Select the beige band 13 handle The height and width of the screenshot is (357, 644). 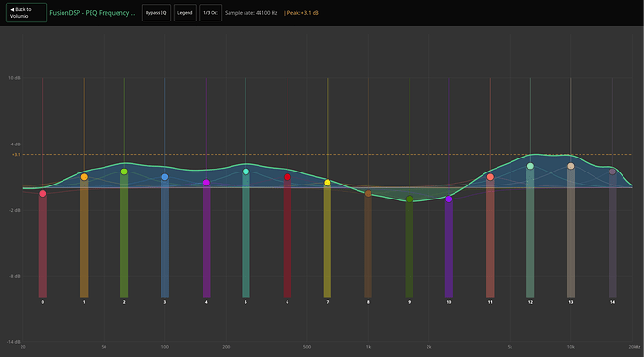click(571, 166)
